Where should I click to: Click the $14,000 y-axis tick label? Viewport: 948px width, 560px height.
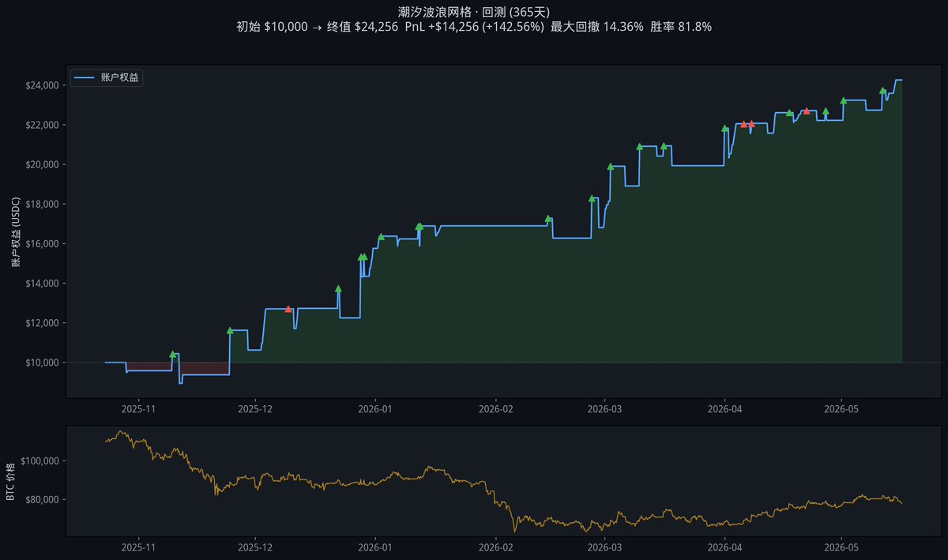tap(42, 284)
